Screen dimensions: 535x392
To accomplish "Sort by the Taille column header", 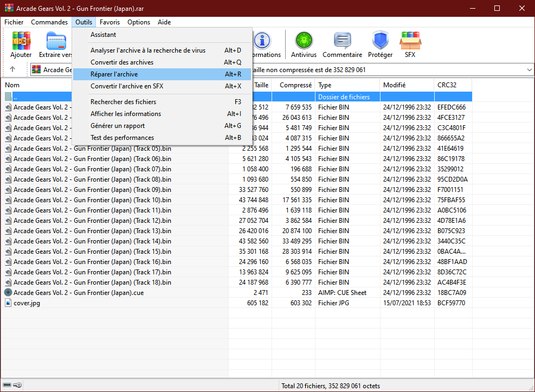I will pos(261,85).
